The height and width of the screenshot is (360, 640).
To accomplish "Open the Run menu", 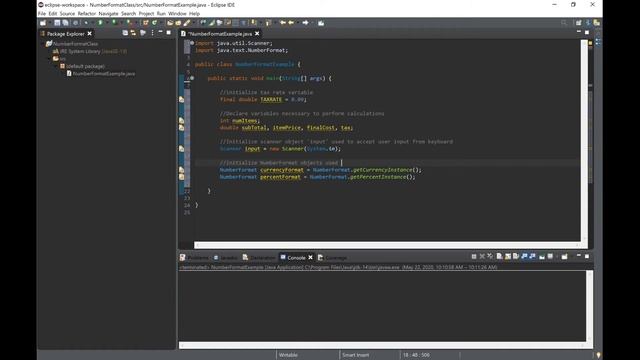I will (x=161, y=13).
